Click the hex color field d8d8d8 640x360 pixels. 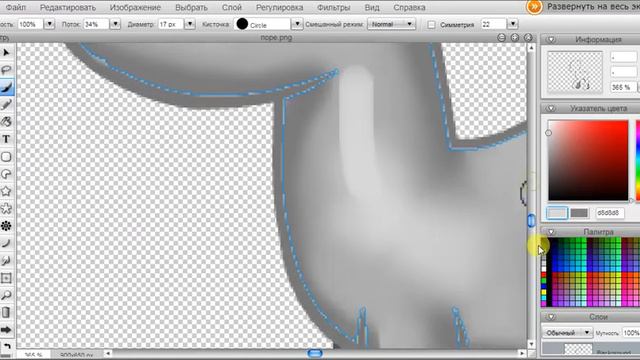point(609,213)
